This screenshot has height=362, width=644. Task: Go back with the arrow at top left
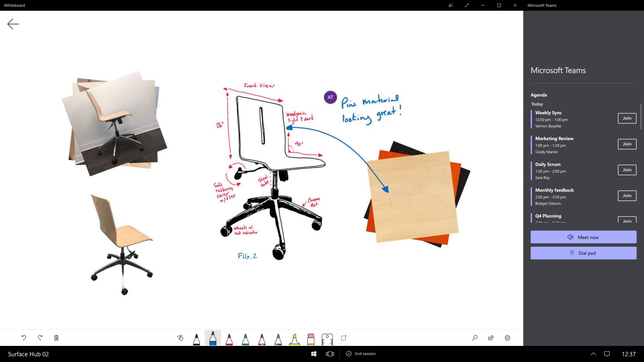coord(13,24)
